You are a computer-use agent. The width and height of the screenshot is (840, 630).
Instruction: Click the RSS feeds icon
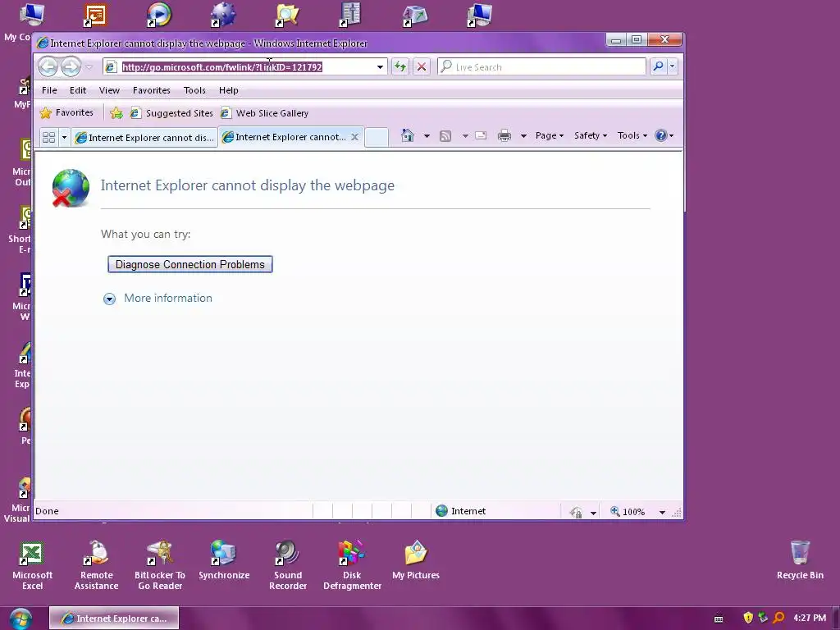[x=445, y=136]
